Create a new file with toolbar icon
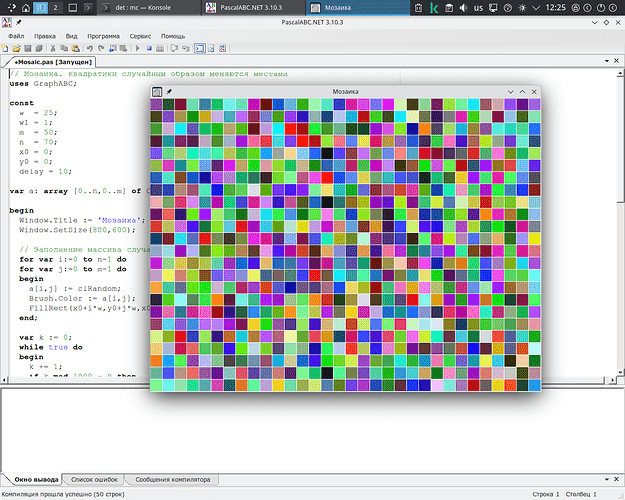Image resolution: width=625 pixels, height=500 pixels. 5,49
